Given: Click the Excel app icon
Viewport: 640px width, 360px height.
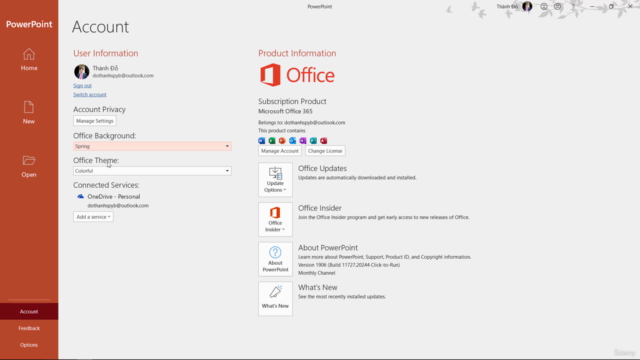Looking at the screenshot, I should pyautogui.click(x=272, y=141).
